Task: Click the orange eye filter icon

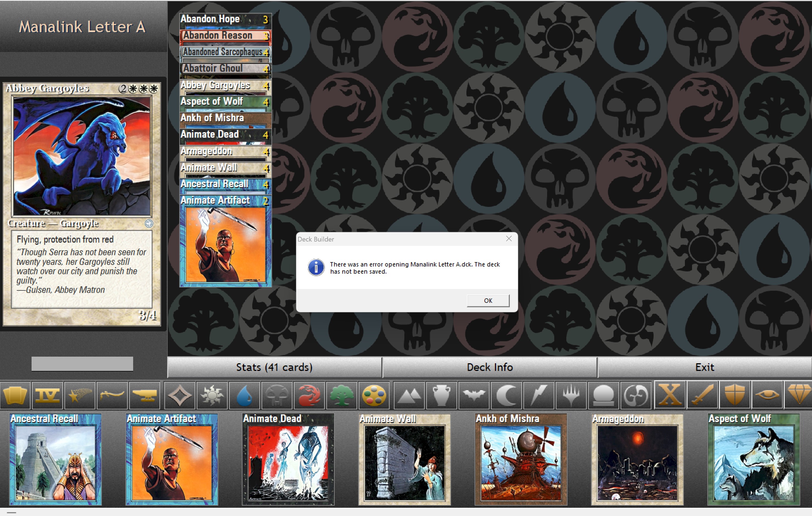Action: click(x=767, y=395)
